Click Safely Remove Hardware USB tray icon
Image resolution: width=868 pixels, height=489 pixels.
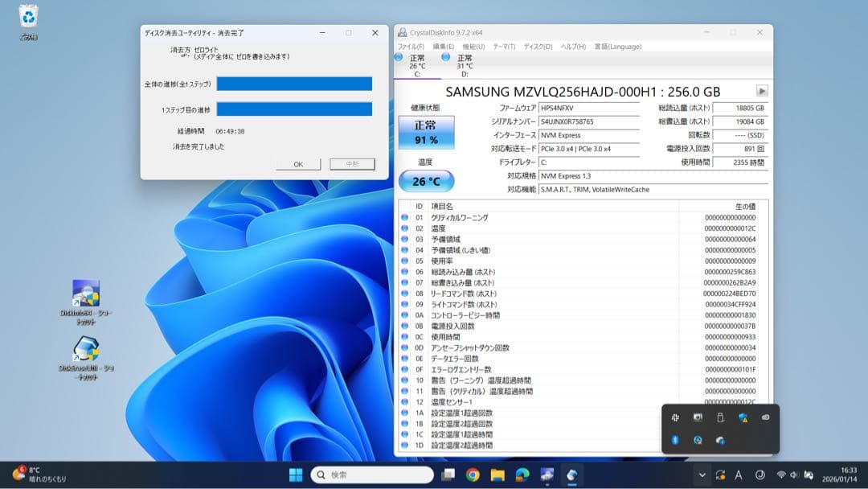pos(720,417)
